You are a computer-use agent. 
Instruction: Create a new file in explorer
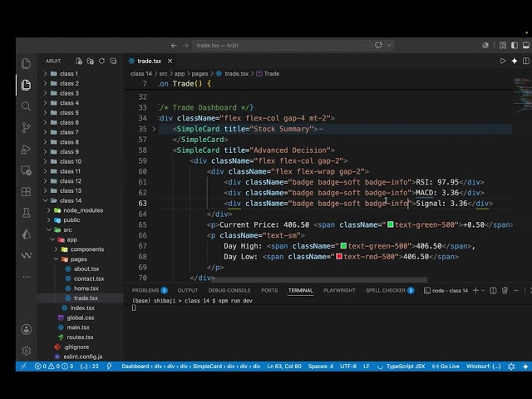(79, 61)
